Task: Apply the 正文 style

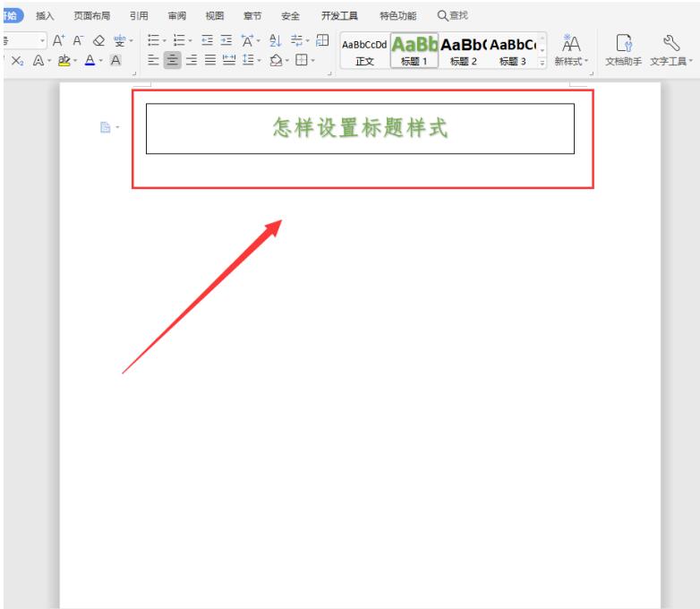Action: click(x=363, y=51)
